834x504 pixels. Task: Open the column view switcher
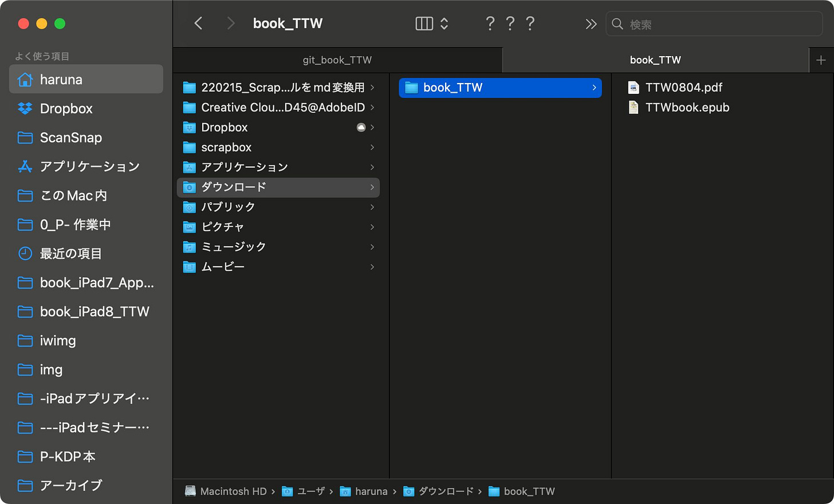[432, 23]
